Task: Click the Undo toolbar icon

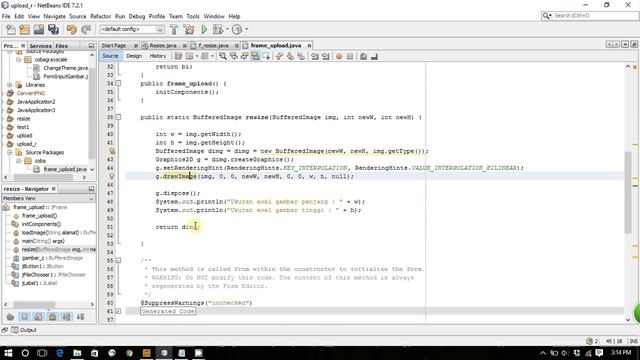Action: click(x=72, y=29)
